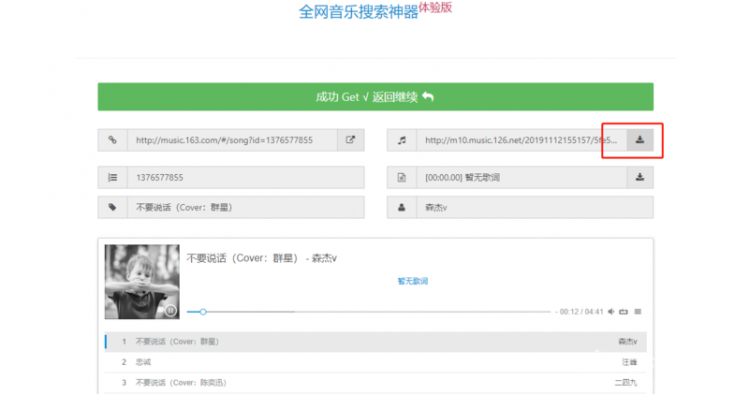Play track 2 忠诚 by 汪峰
749x394 pixels.
(x=375, y=362)
